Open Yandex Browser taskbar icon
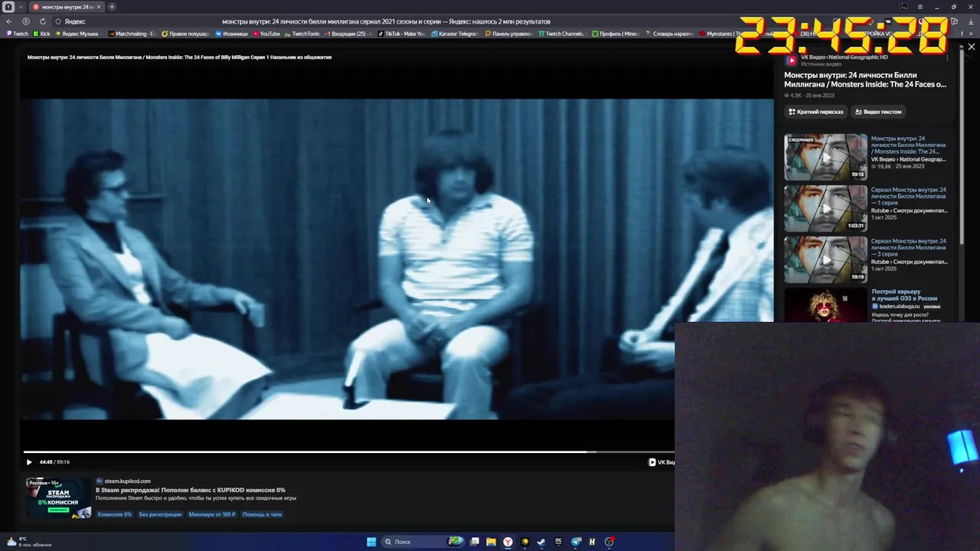This screenshot has width=980, height=551. (x=508, y=542)
